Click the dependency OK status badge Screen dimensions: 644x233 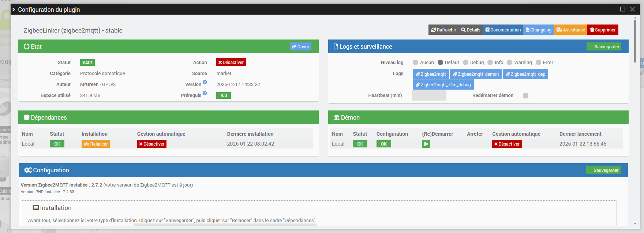click(x=57, y=144)
